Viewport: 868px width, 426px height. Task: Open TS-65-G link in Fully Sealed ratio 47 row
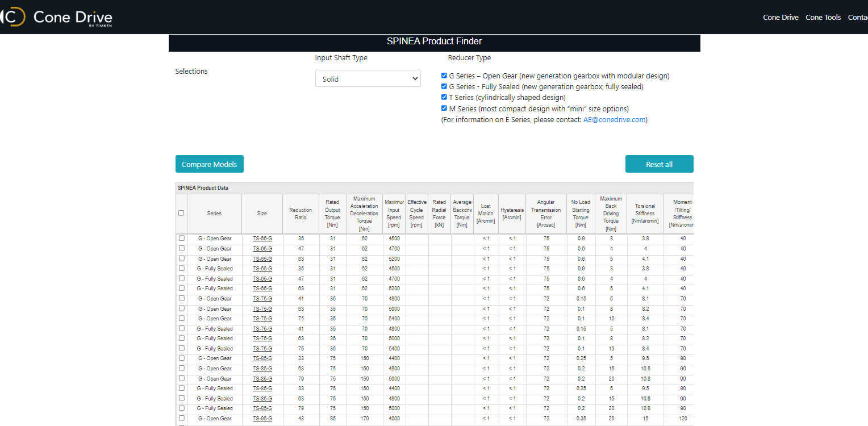pyautogui.click(x=262, y=279)
